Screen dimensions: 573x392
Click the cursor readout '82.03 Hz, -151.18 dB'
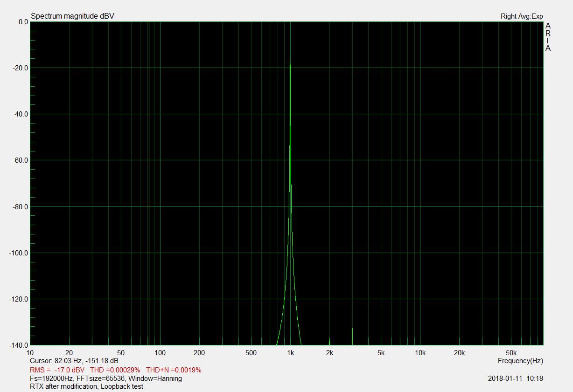pyautogui.click(x=86, y=361)
